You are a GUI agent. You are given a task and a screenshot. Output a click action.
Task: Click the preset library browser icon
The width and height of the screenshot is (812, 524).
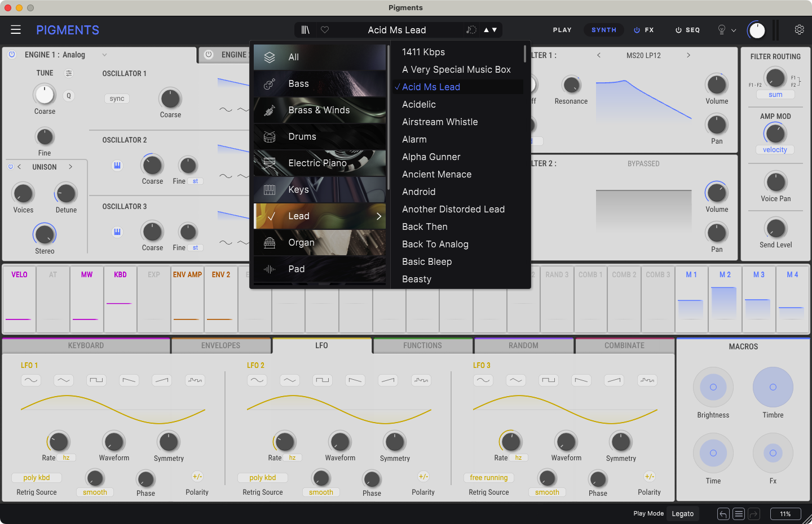305,30
